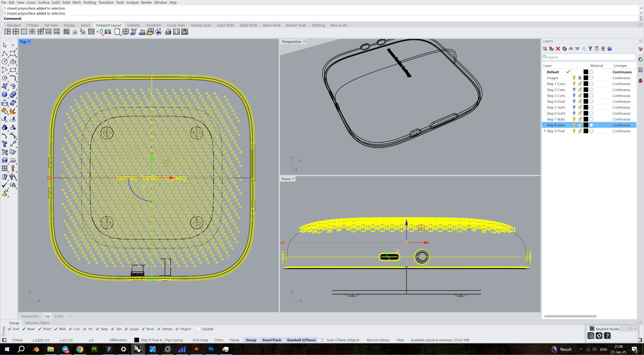Toggle Ortho in the status bar
The width and height of the screenshot is (644, 355).
[x=218, y=340]
